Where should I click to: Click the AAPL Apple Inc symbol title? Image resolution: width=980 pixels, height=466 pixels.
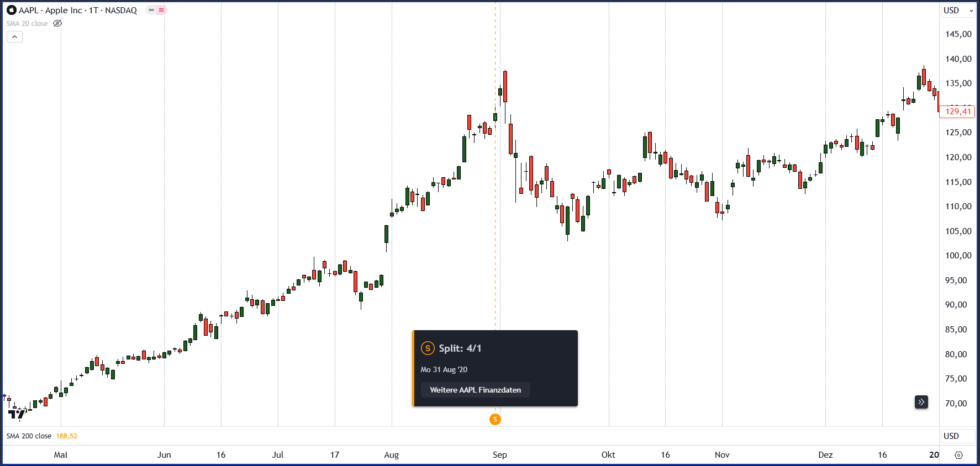(x=77, y=10)
